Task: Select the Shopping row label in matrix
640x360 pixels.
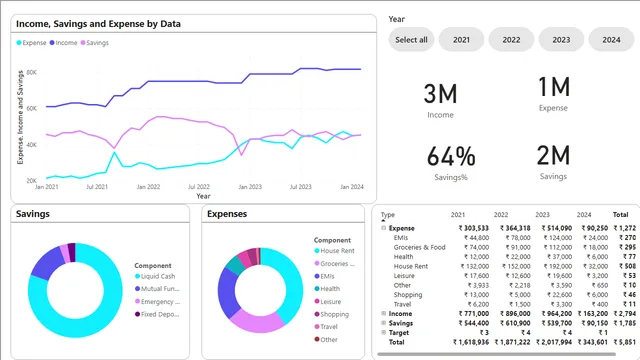Action: pos(408,294)
